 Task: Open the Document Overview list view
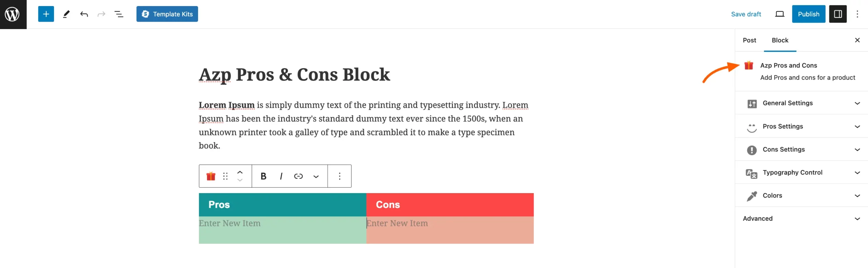119,14
